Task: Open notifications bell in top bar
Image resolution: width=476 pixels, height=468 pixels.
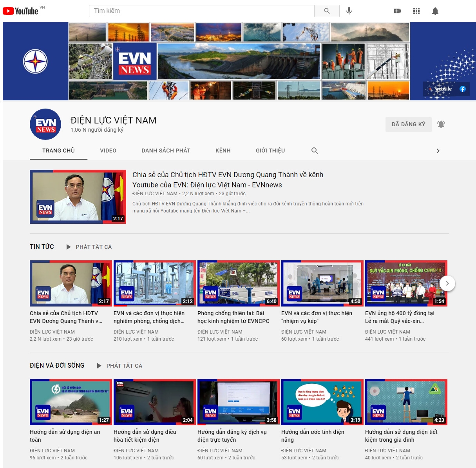Action: pos(435,11)
